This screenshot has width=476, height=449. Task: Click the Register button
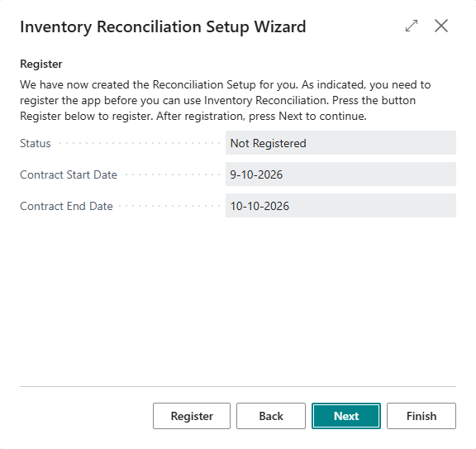tap(192, 416)
